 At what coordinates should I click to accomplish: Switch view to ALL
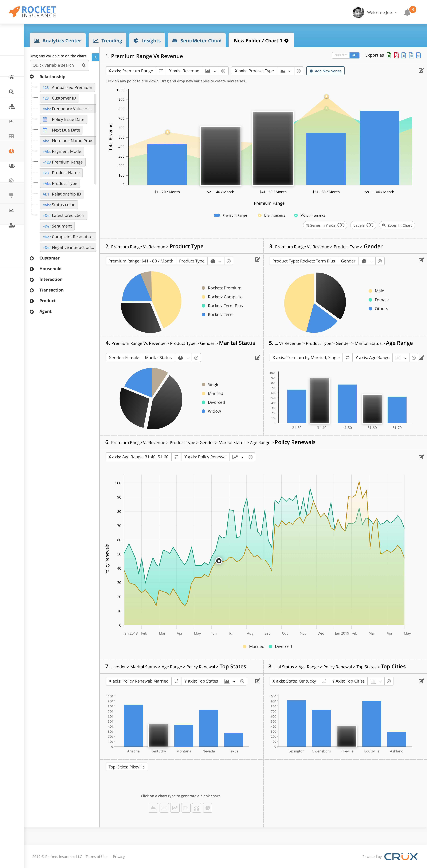(x=354, y=55)
